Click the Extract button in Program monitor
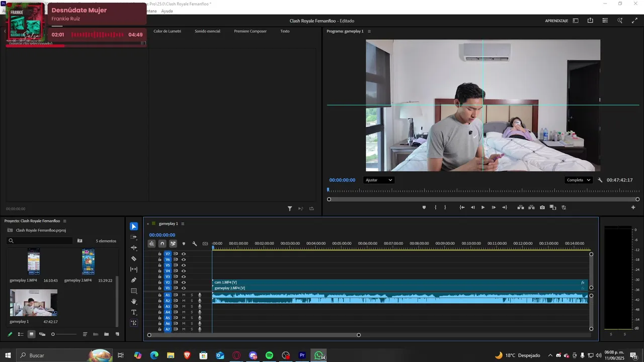Image resolution: width=644 pixels, height=362 pixels. (x=531, y=207)
